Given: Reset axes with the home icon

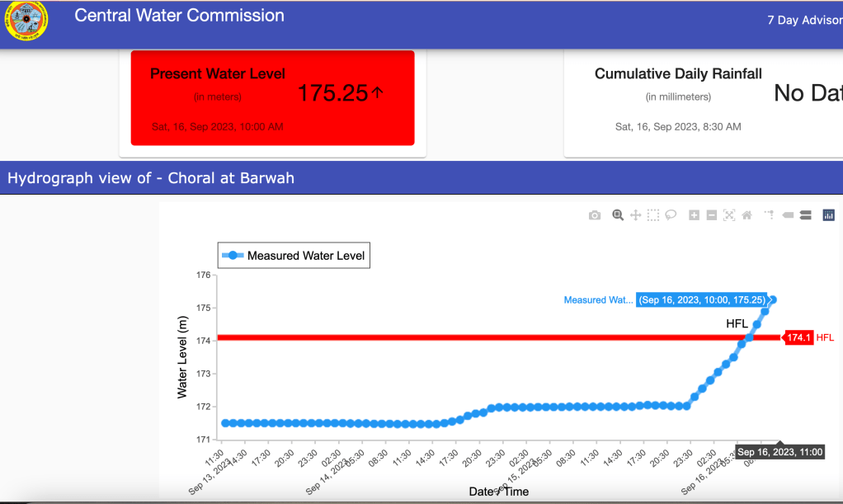Looking at the screenshot, I should click(x=746, y=215).
